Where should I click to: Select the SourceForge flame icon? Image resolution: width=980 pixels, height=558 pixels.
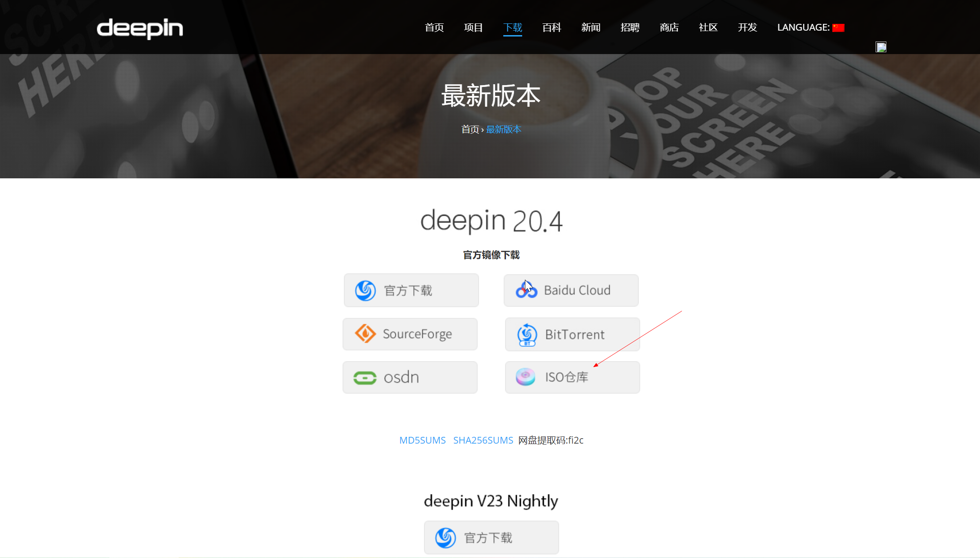tap(366, 334)
